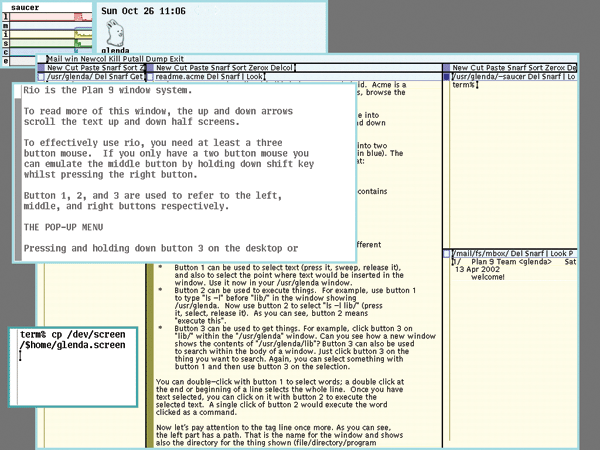Screen dimensions: 600x450
Task: Click the layout box of readme.acme window
Action: point(149,76)
